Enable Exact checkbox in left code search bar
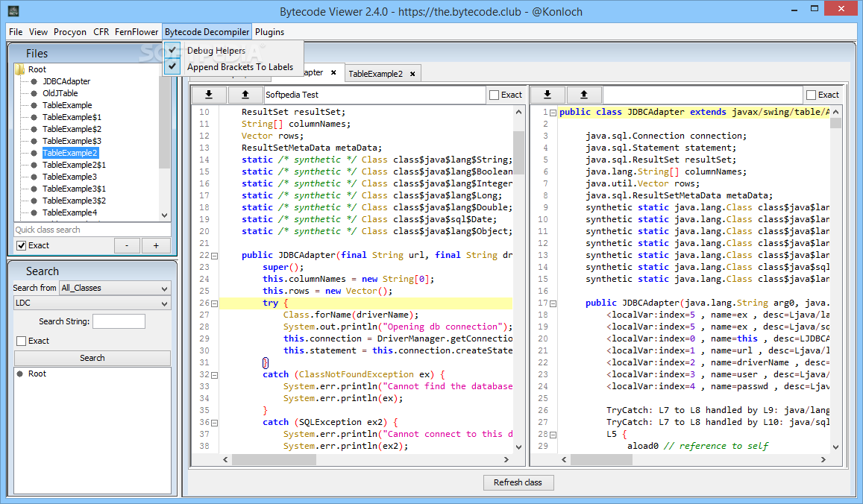863x504 pixels. (494, 95)
